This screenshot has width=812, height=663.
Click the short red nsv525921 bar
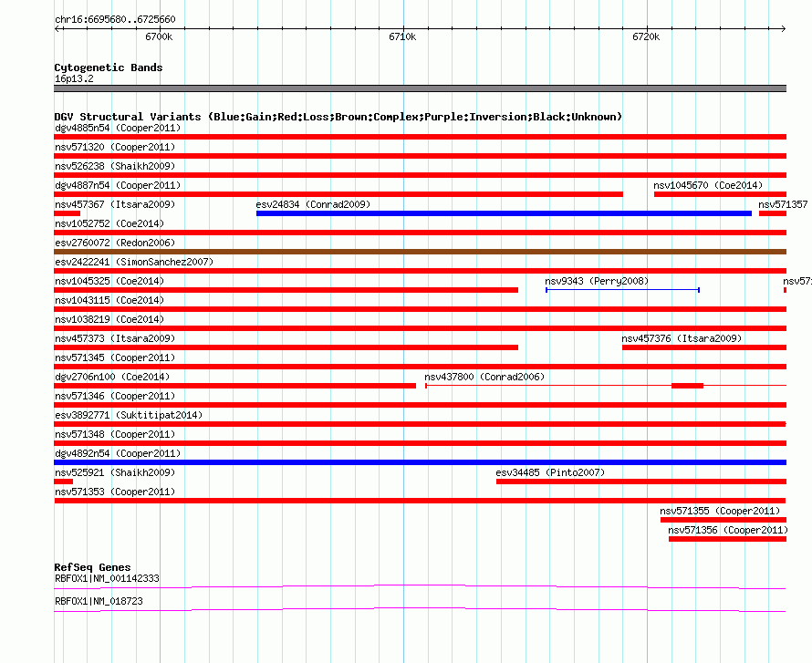pyautogui.click(x=63, y=482)
